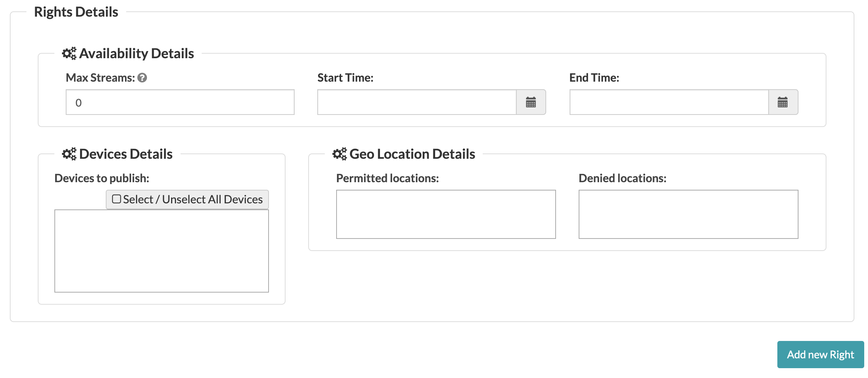Image resolution: width=868 pixels, height=378 pixels.
Task: Click the Devices to publish list box
Action: tap(162, 251)
